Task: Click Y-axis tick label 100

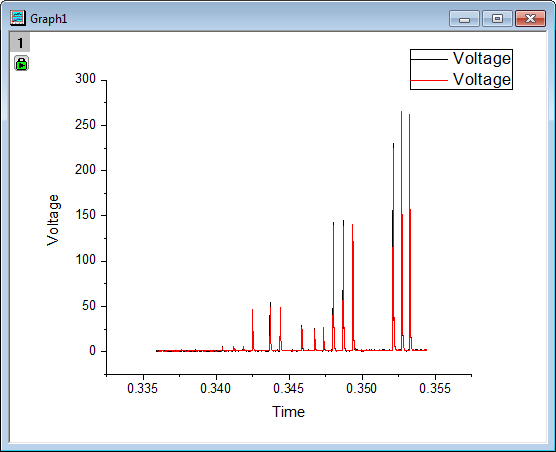Action: [x=85, y=260]
